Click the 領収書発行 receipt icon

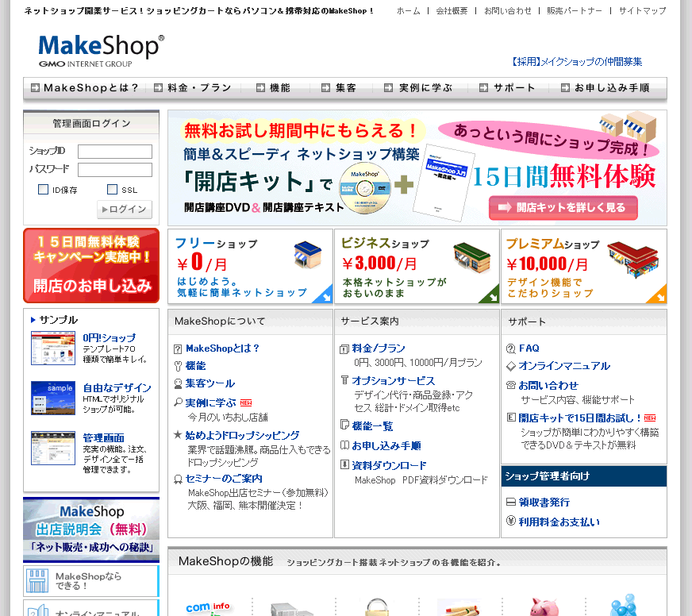(x=511, y=502)
